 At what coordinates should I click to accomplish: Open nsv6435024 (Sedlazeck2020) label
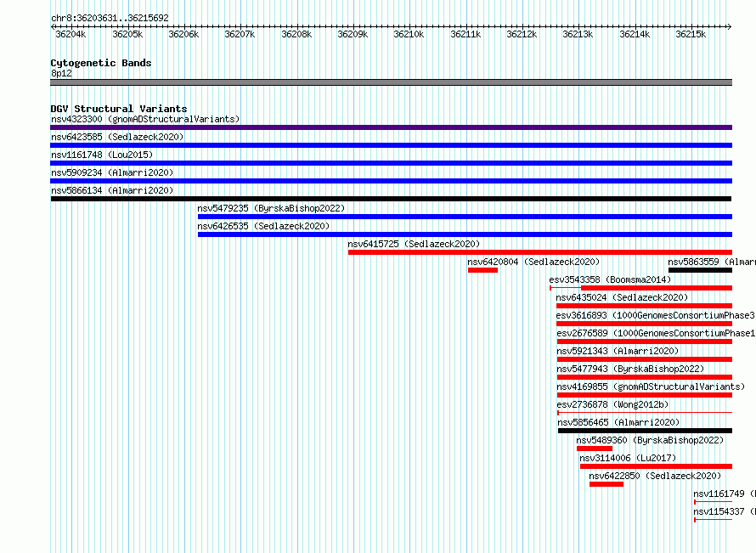point(622,297)
